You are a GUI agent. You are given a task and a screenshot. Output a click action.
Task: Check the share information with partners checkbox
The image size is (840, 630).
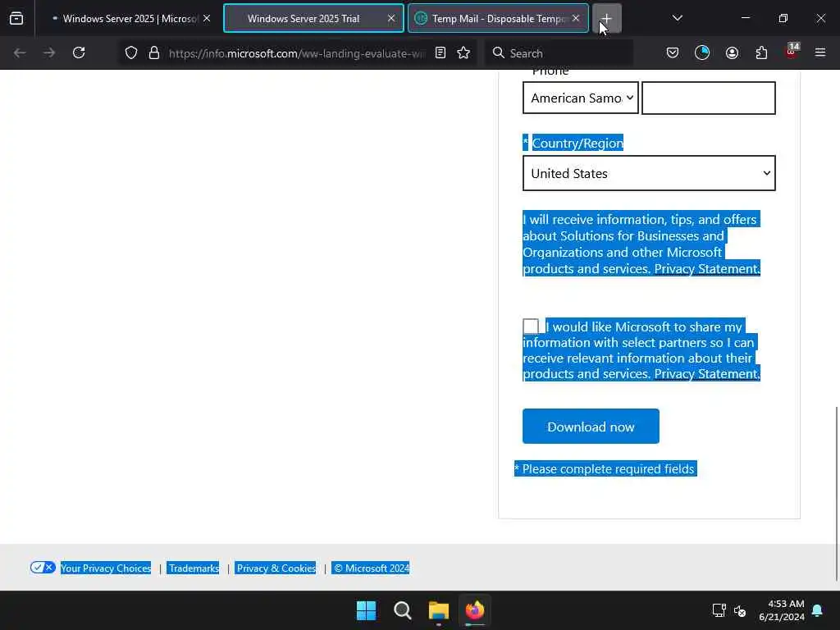coord(531,326)
